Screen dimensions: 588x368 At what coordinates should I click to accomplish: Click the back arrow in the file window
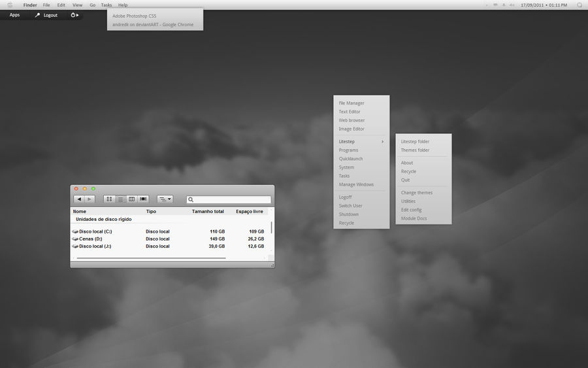(79, 199)
